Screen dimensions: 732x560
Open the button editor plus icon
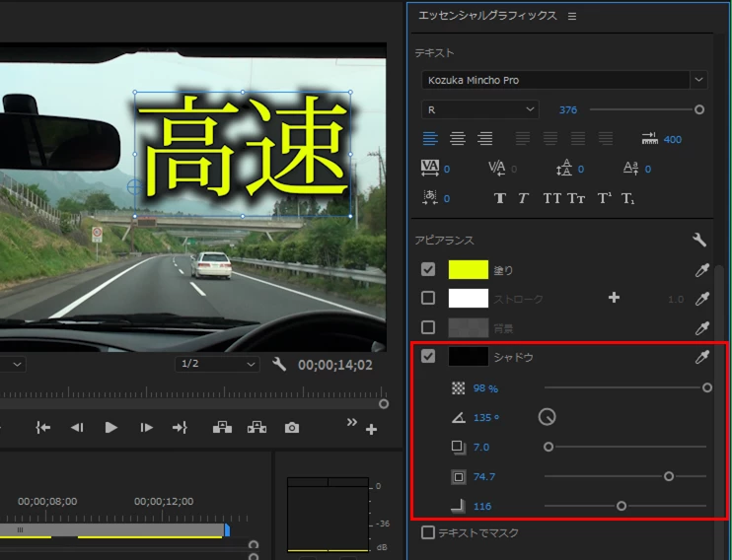tap(371, 429)
